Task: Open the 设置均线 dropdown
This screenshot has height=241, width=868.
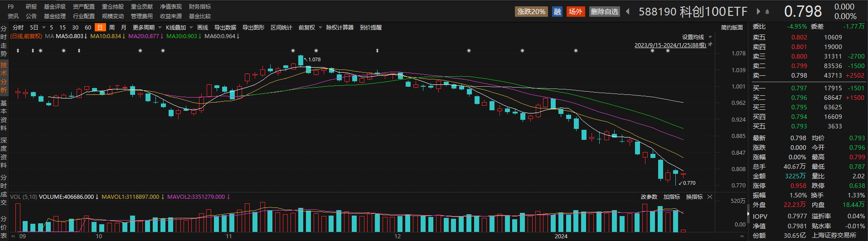Action: point(697,37)
